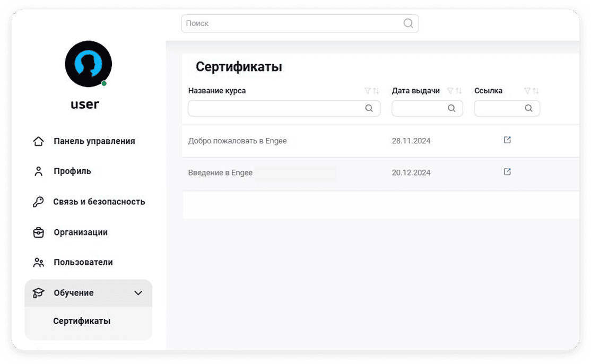Click the Дата выдачи filter input
Viewport: 591px width, 364px height.
[419, 108]
